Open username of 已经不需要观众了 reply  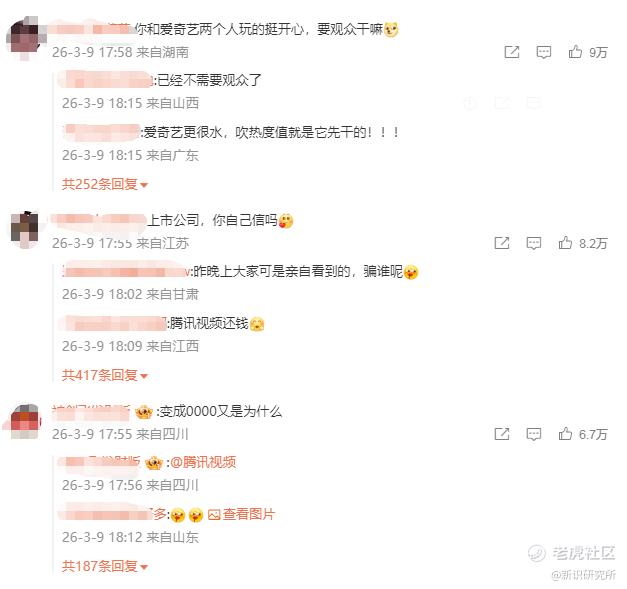pyautogui.click(x=106, y=80)
